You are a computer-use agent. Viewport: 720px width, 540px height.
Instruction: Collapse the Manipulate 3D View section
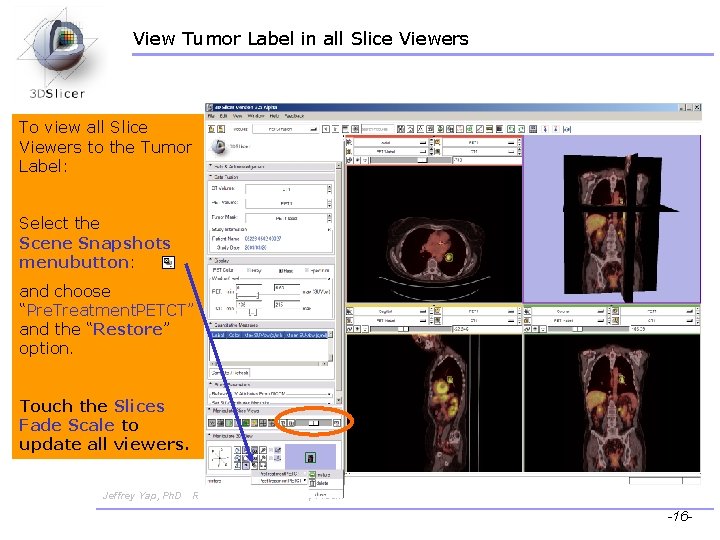[272, 435]
